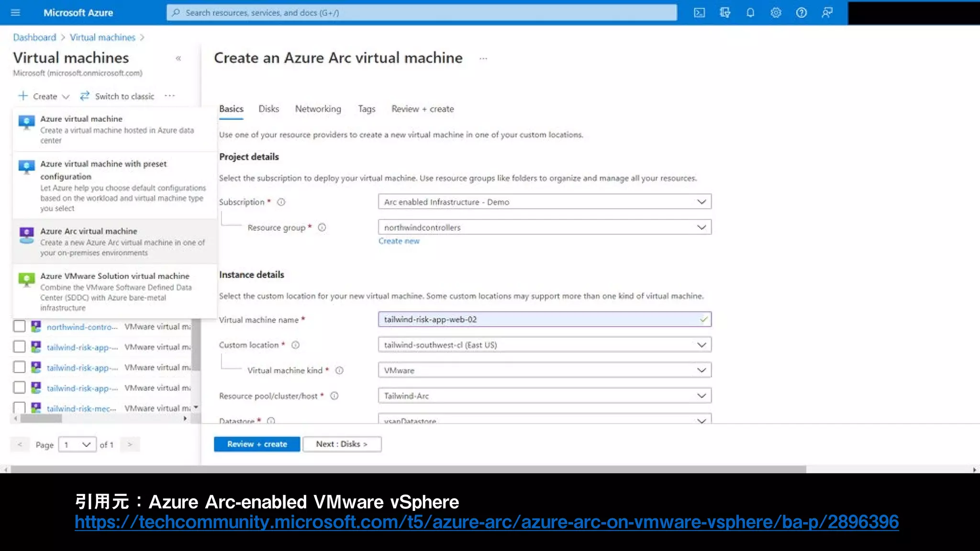Open the Virtual machine kind dropdown
The width and height of the screenshot is (980, 551).
[545, 370]
